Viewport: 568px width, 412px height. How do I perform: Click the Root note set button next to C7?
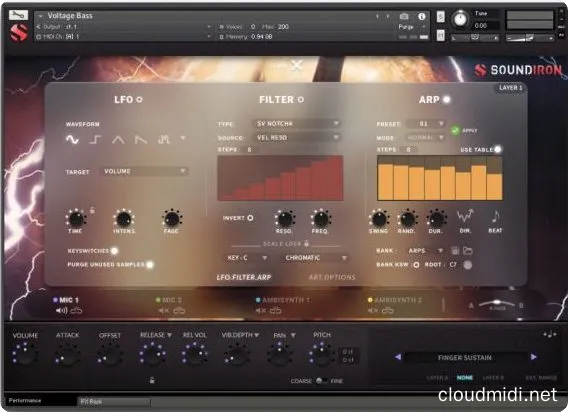click(x=468, y=265)
